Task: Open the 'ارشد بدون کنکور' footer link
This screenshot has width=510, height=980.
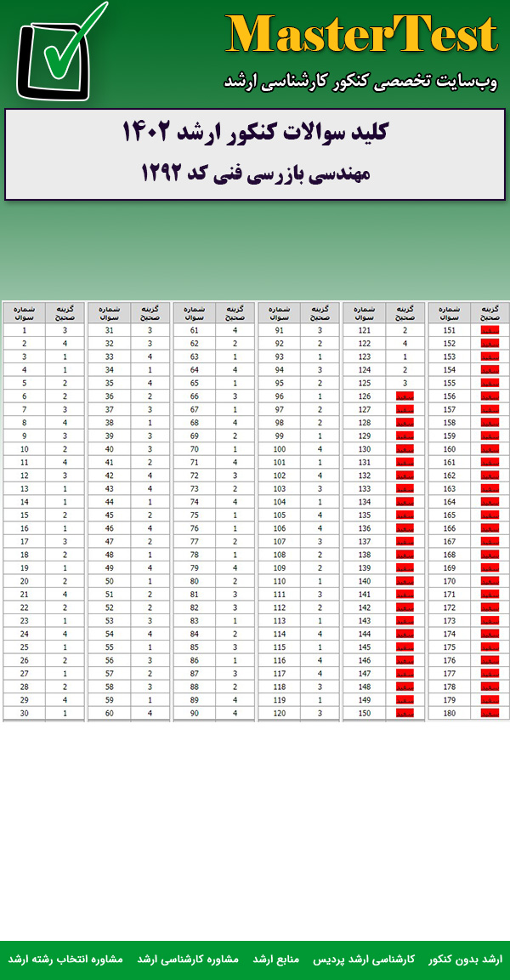Action: [x=466, y=959]
